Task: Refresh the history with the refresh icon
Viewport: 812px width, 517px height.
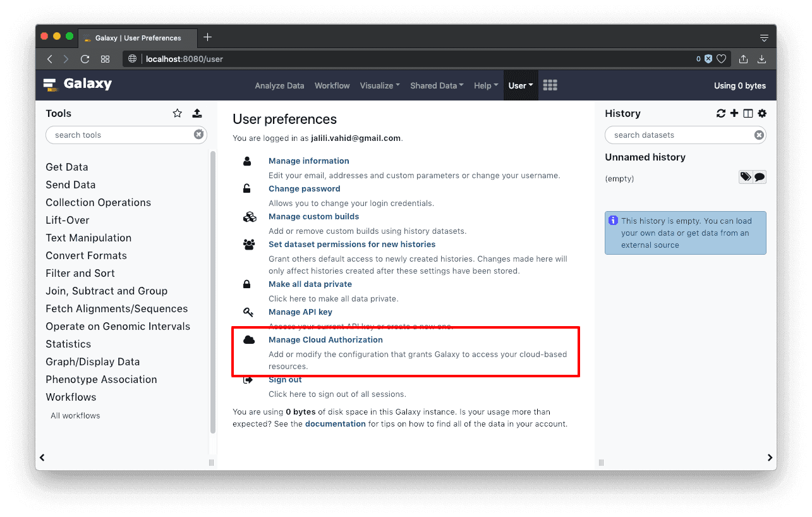Action: pos(720,113)
